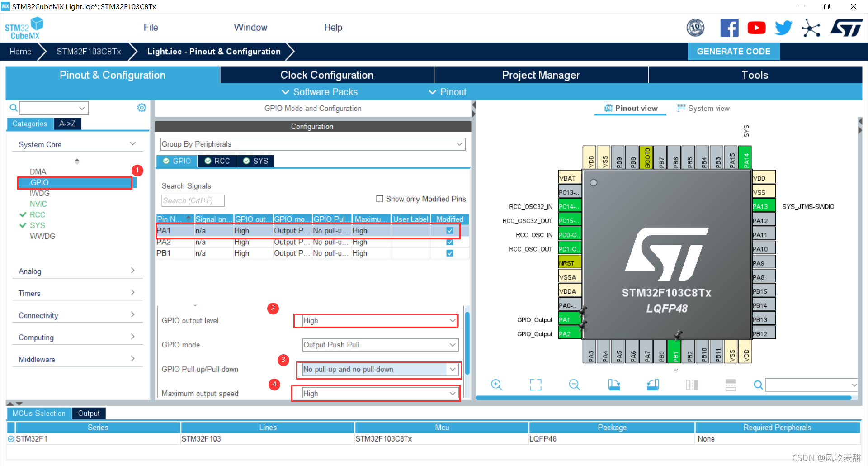Click the ST logo icon
868x466 pixels.
tap(846, 28)
